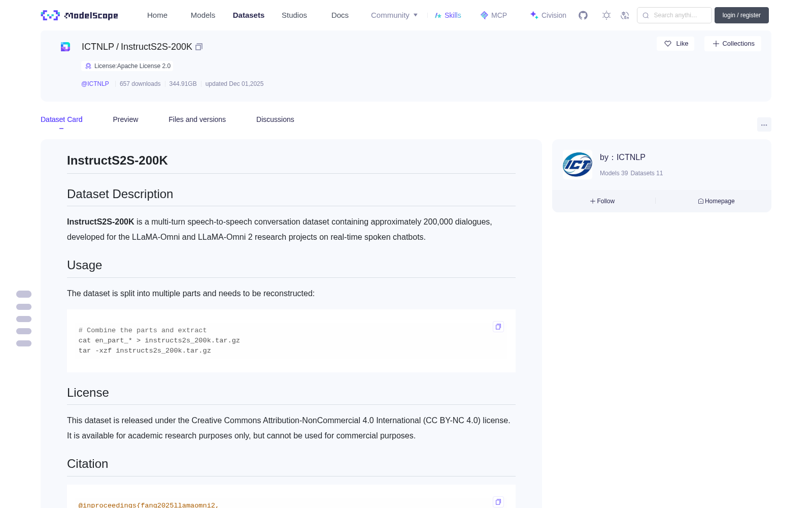The width and height of the screenshot is (812, 508).
Task: Go to Home page
Action: click(x=157, y=15)
